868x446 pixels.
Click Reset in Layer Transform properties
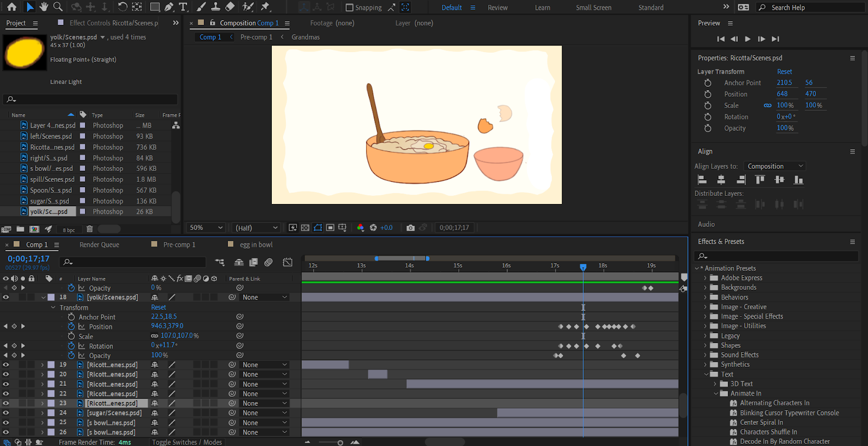784,72
